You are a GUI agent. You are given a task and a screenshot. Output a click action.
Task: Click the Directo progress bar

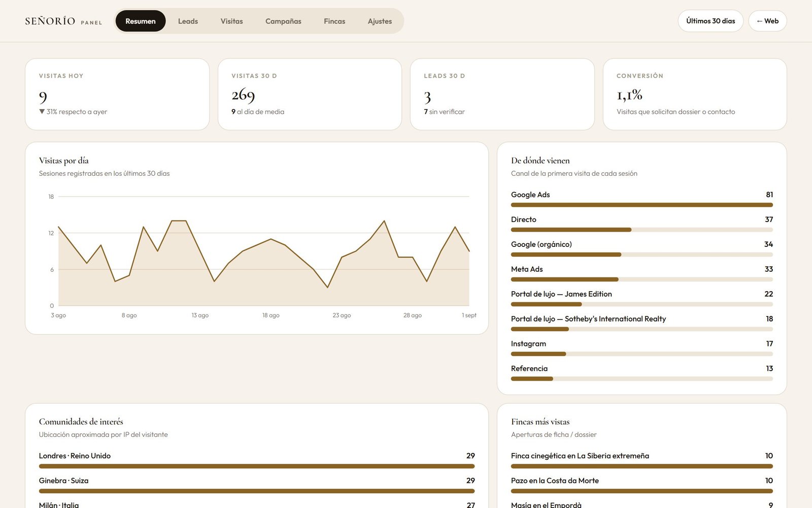[642, 230]
